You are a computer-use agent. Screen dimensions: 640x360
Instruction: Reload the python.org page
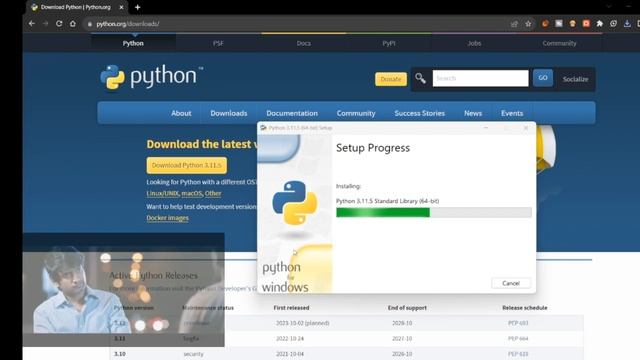tap(59, 24)
